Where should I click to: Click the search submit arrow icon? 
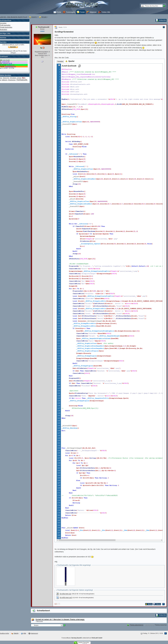click(x=164, y=6)
